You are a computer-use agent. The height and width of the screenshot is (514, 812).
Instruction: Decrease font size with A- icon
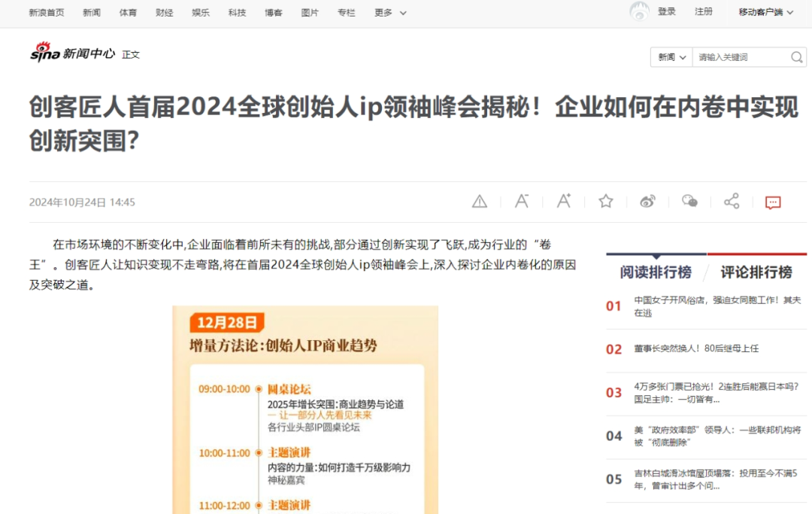click(x=522, y=201)
